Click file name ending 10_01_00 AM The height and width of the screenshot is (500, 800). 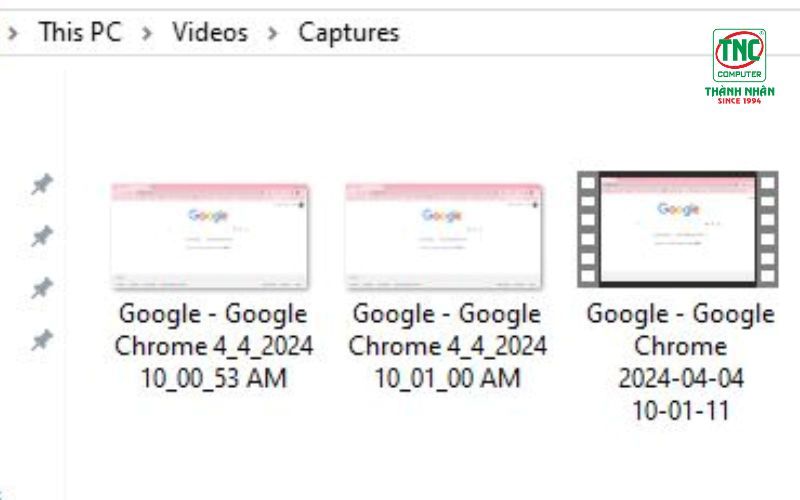coord(447,346)
